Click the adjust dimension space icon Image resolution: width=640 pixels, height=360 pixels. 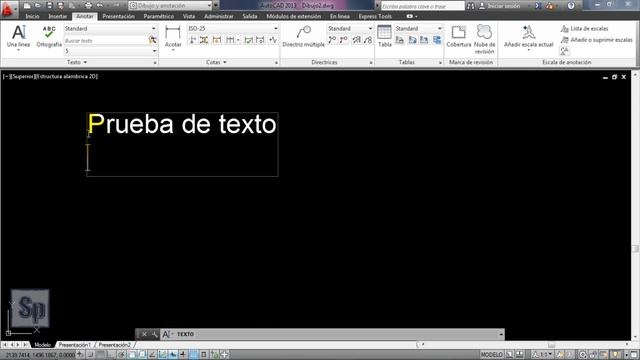point(204,40)
